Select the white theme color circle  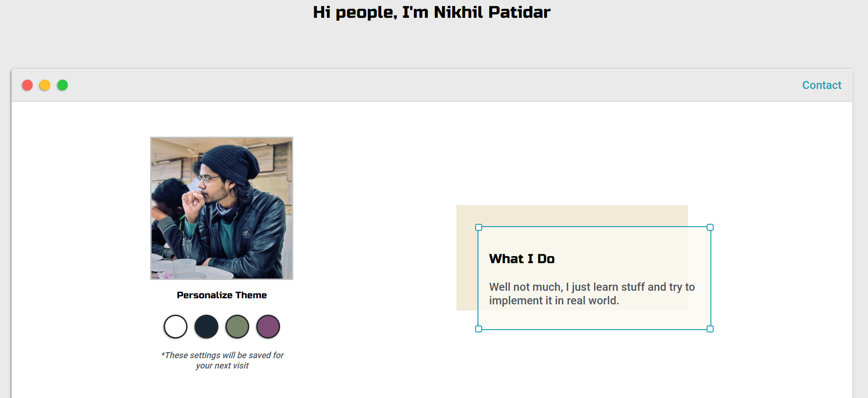click(x=176, y=327)
